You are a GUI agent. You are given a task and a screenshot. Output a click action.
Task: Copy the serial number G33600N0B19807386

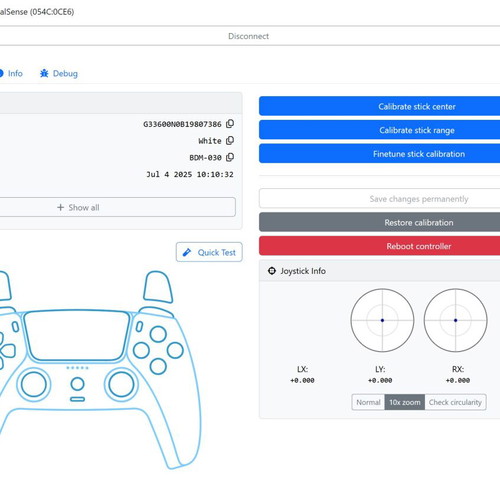230,124
